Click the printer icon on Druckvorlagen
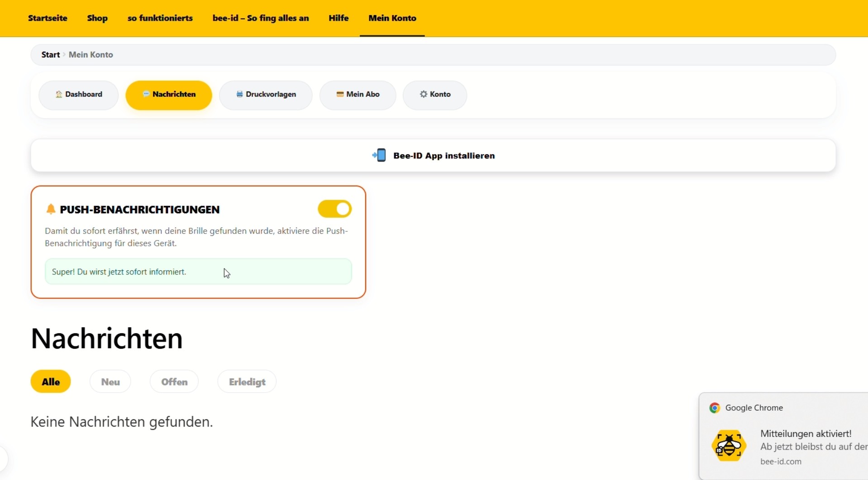868x480 pixels. [x=239, y=94]
